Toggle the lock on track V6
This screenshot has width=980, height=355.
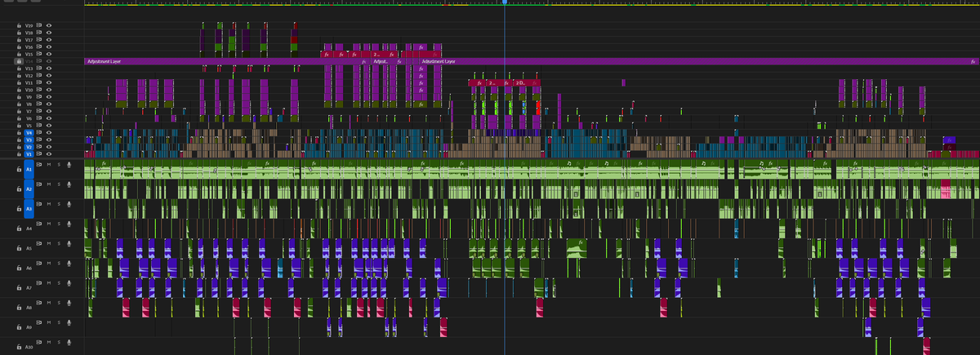pyautogui.click(x=19, y=118)
